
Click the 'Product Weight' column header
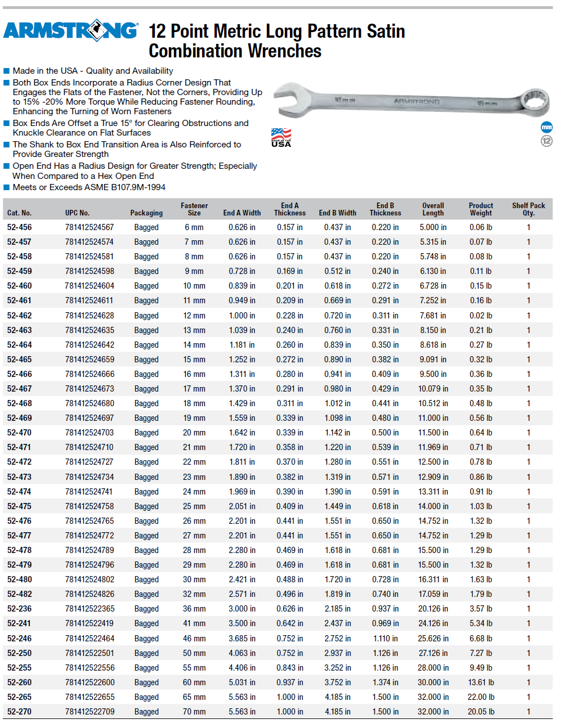pyautogui.click(x=481, y=209)
